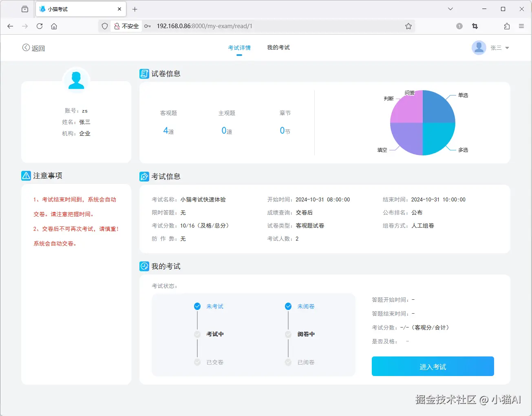Image resolution: width=532 pixels, height=416 pixels.
Task: Click the 注意事项 warning triangle icon
Action: (x=26, y=175)
